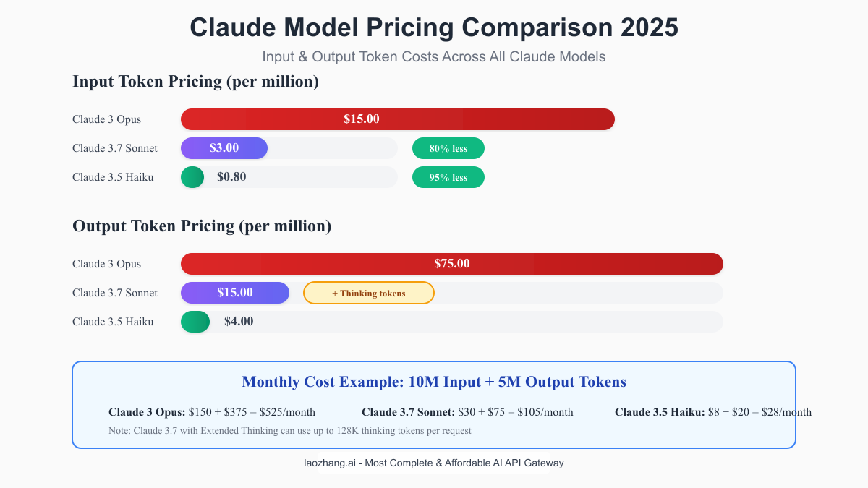The width and height of the screenshot is (868, 488).
Task: Click the Input Token Pricing heading
Action: click(x=195, y=81)
